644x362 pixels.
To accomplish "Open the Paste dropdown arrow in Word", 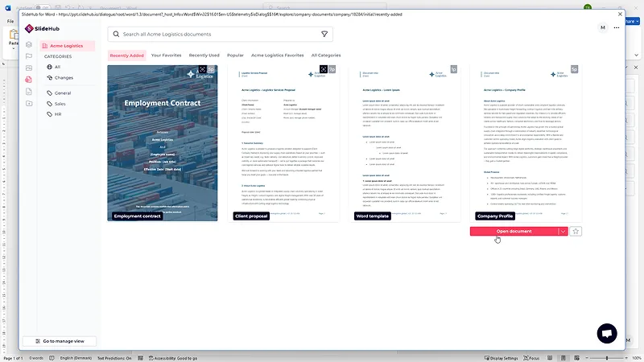I will click(x=14, y=48).
